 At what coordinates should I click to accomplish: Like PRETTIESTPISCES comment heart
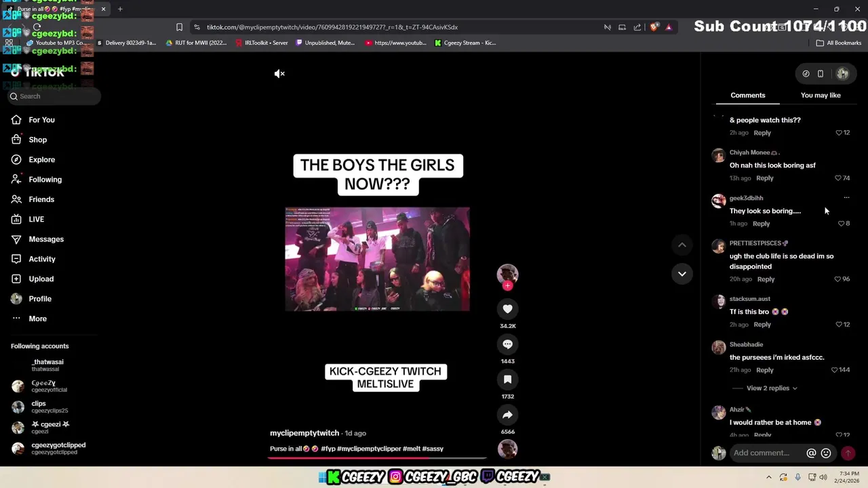[x=837, y=279]
